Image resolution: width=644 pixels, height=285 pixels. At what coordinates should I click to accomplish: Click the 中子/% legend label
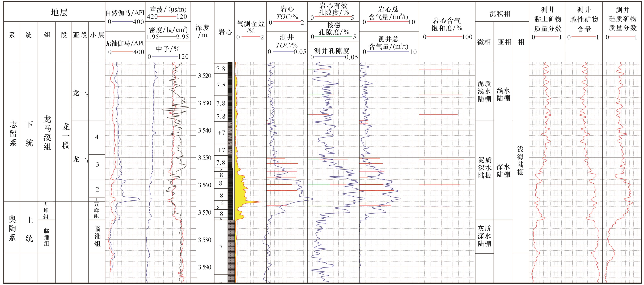168,49
